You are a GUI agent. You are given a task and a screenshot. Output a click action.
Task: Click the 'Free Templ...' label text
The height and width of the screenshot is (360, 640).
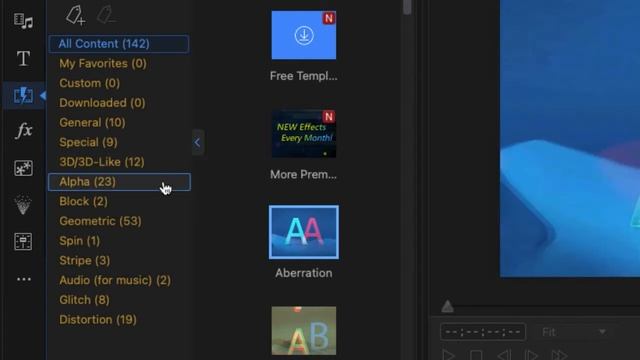tap(304, 76)
